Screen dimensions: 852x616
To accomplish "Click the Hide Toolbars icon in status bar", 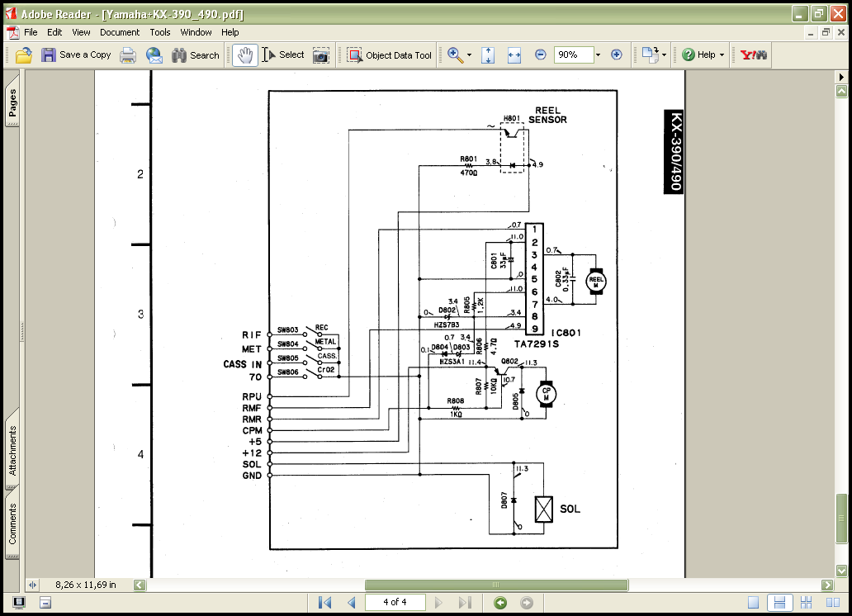I will click(x=45, y=603).
